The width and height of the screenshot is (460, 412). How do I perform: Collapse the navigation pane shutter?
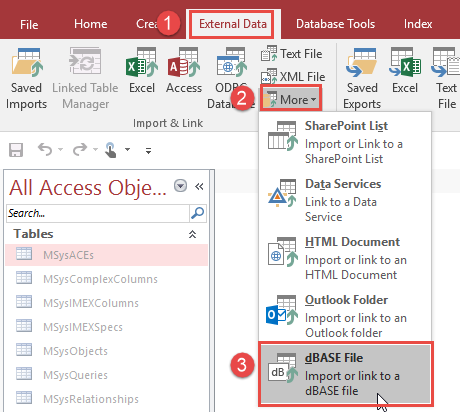click(199, 186)
